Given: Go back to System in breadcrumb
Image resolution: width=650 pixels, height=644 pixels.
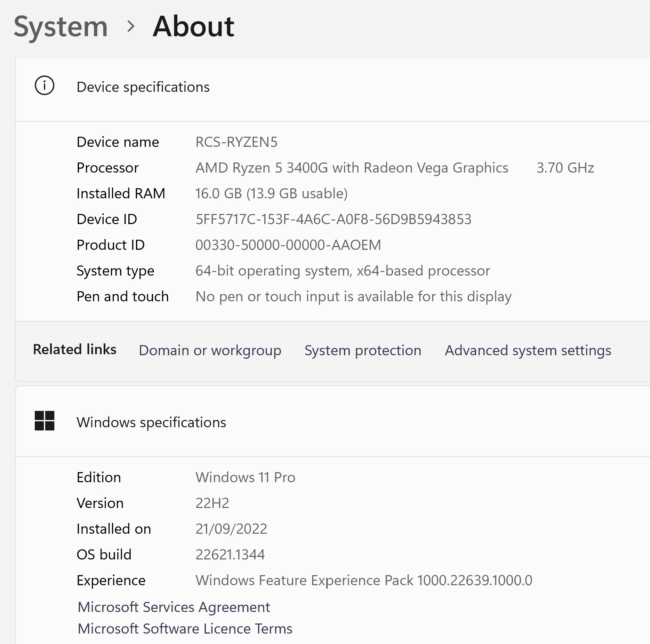Looking at the screenshot, I should pyautogui.click(x=61, y=26).
